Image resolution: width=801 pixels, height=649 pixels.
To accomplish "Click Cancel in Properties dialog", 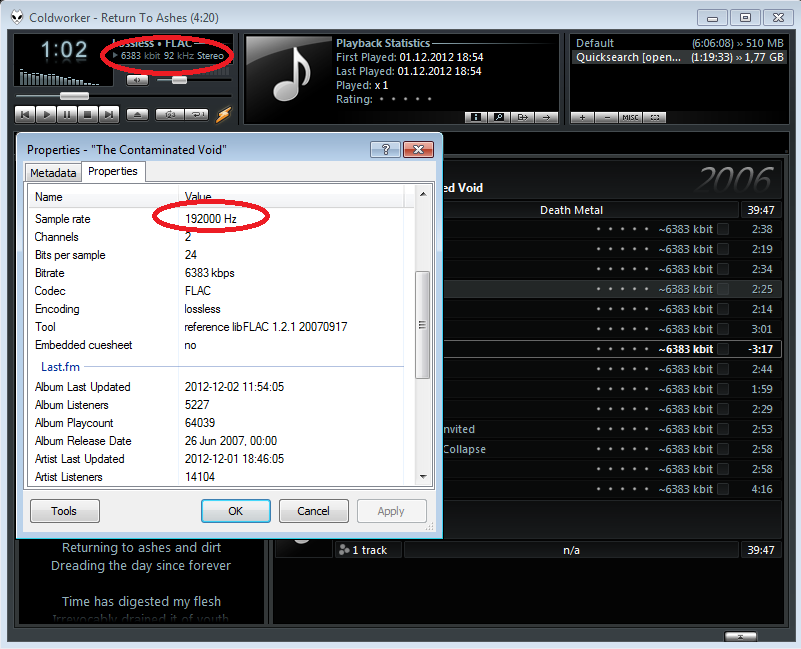I will tap(314, 511).
